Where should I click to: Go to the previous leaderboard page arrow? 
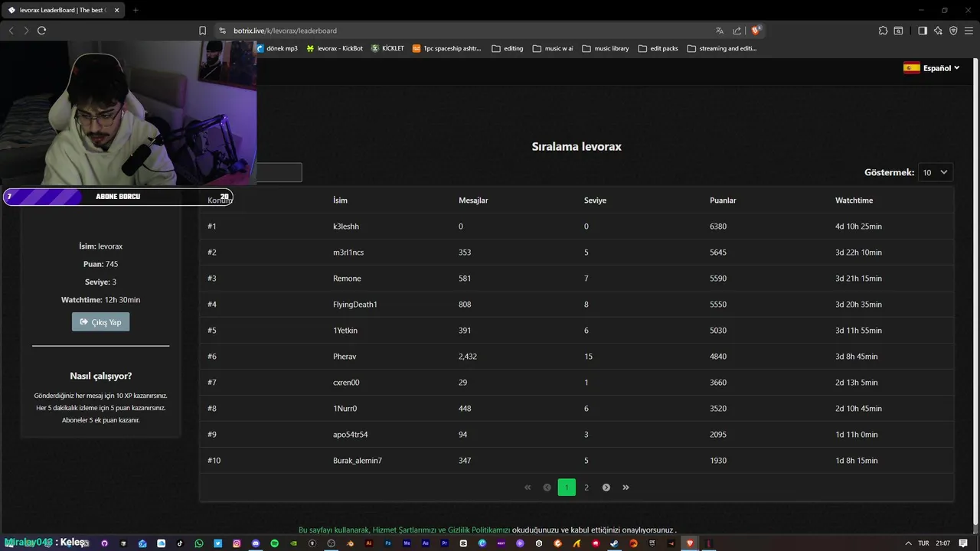[x=547, y=487]
